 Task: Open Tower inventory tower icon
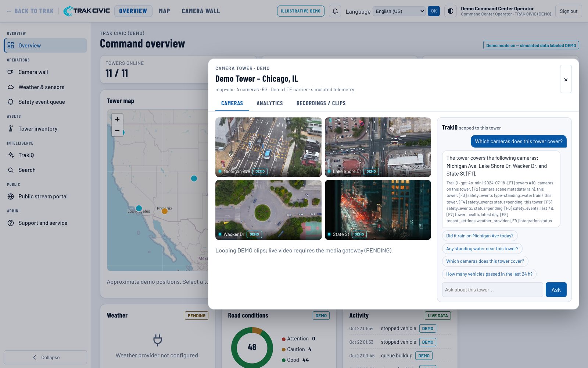(x=11, y=129)
